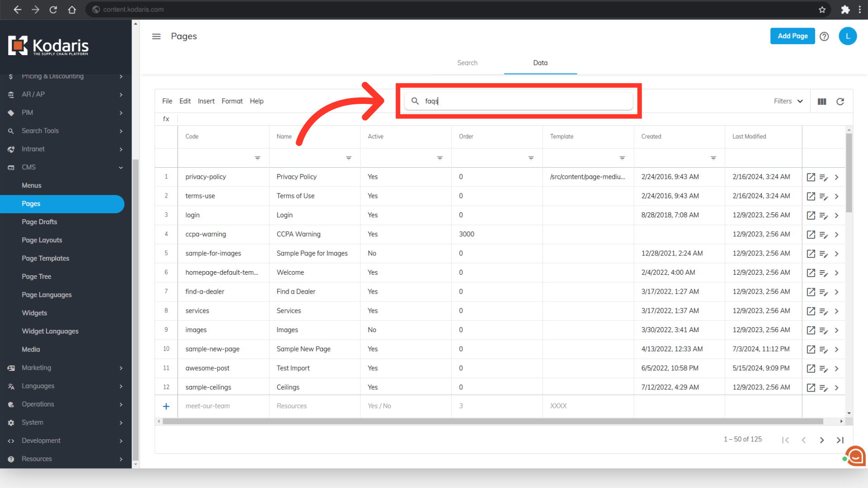This screenshot has width=868, height=488.
Task: Expand the Filters dropdown
Action: click(x=788, y=101)
